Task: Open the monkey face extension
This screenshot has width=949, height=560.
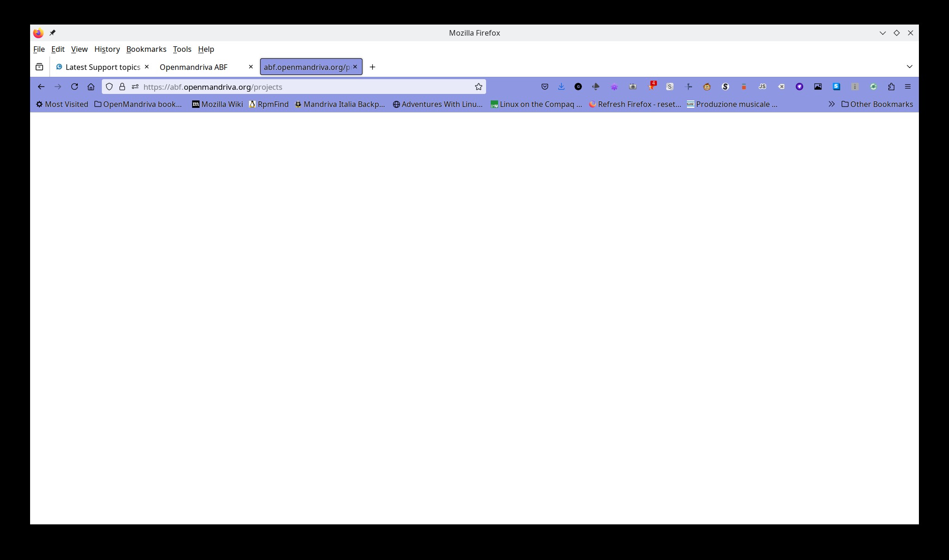Action: click(x=707, y=87)
